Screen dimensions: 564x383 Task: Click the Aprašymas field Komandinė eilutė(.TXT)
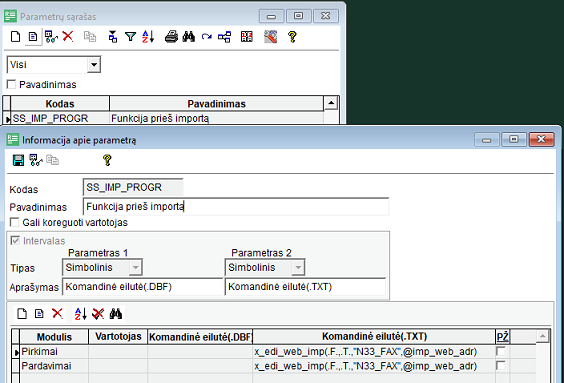point(305,287)
